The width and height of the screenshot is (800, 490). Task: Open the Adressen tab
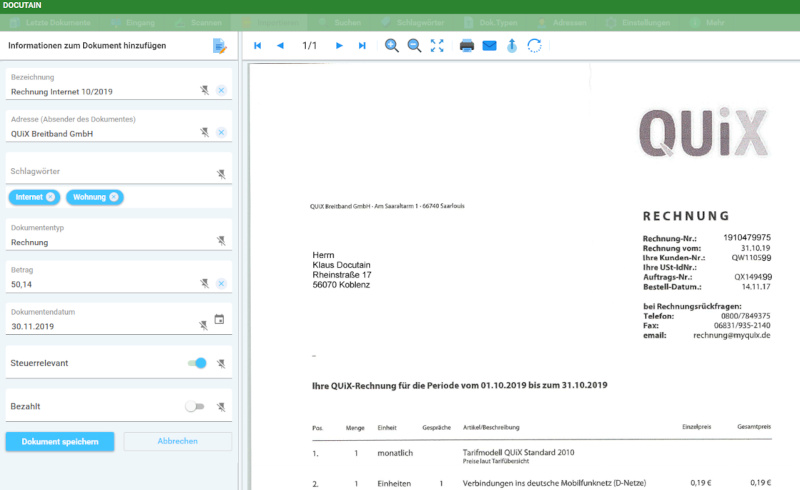tap(563, 22)
